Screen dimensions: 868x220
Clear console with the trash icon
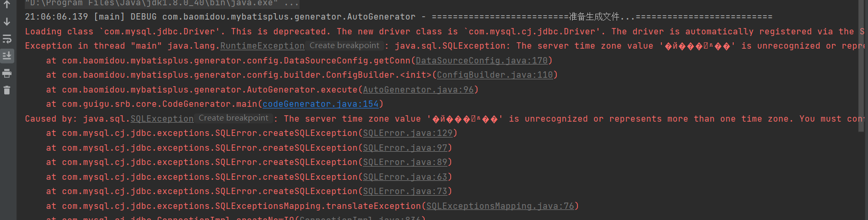(7, 90)
